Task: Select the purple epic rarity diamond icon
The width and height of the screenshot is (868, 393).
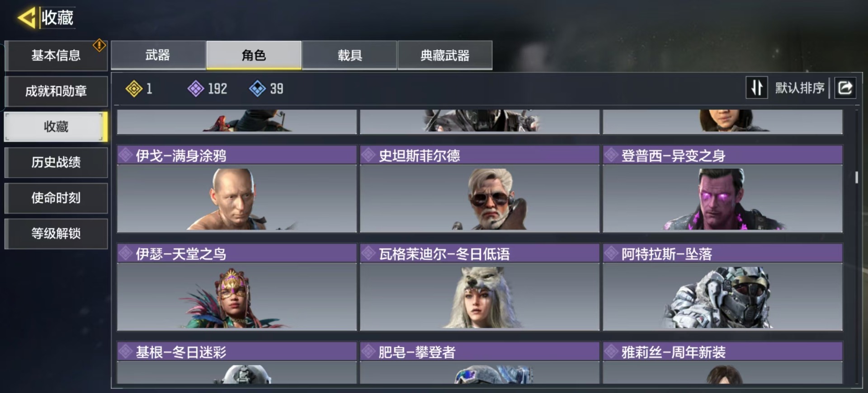Action: pos(196,89)
